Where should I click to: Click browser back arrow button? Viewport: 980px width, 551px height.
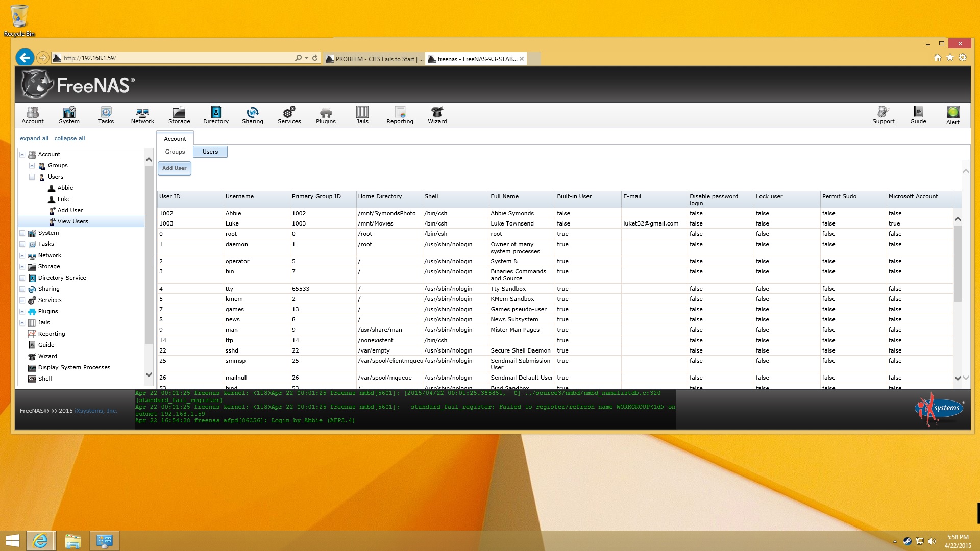coord(24,58)
